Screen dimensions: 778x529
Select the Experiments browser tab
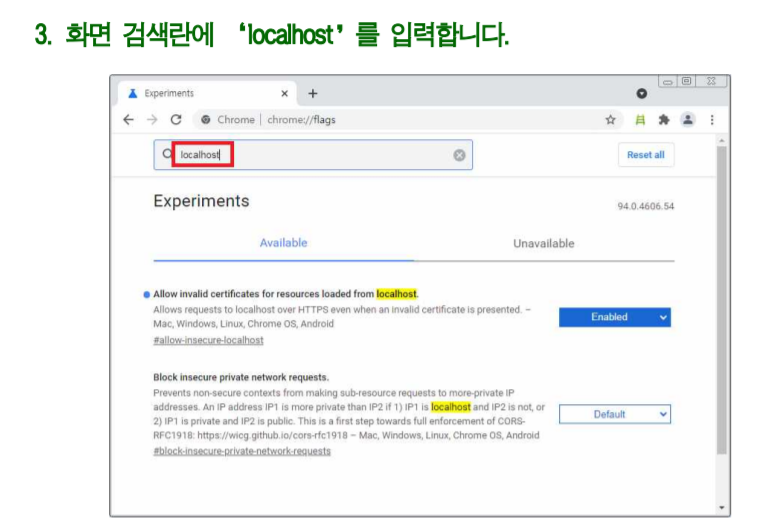(207, 93)
